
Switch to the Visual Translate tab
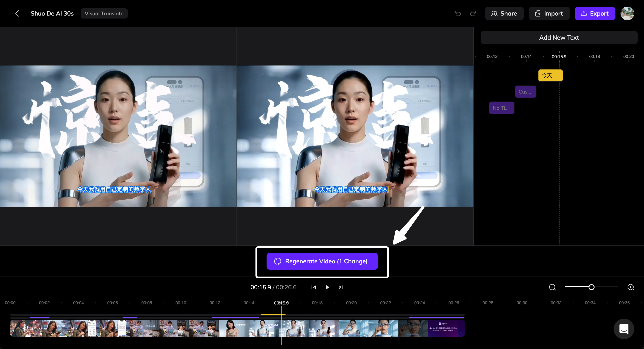[104, 13]
